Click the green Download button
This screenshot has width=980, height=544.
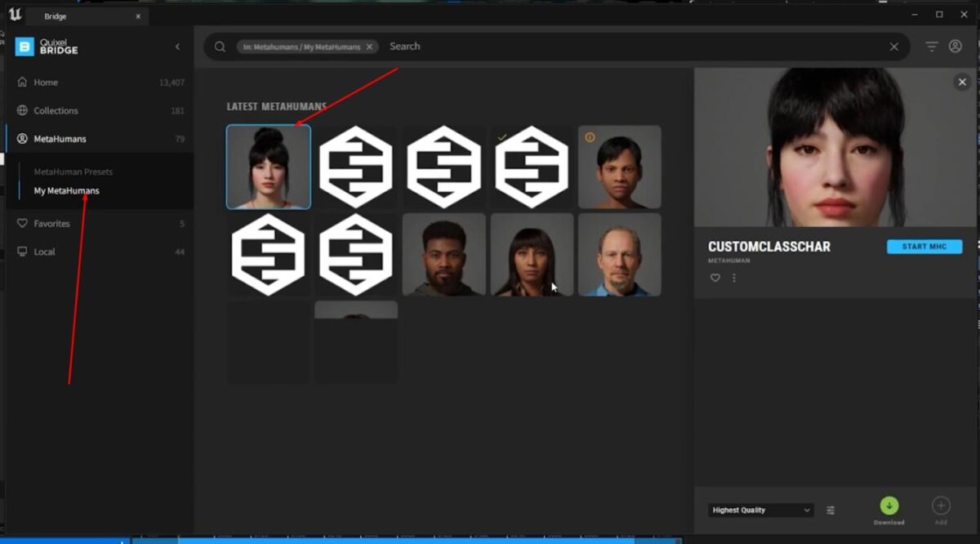click(889, 506)
